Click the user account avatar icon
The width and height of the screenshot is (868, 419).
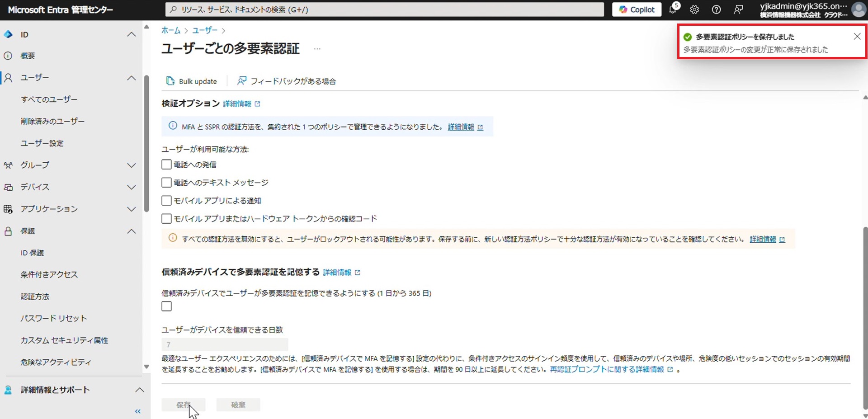click(859, 9)
